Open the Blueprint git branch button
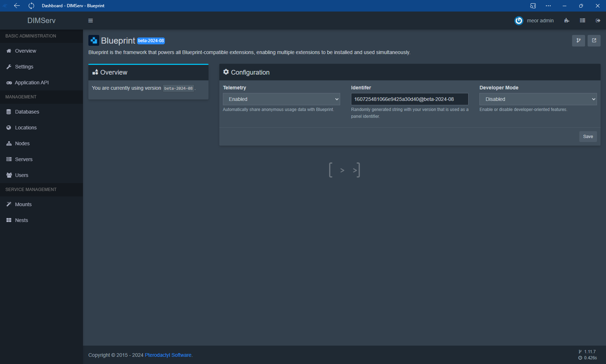The width and height of the screenshot is (606, 364). pos(579,40)
